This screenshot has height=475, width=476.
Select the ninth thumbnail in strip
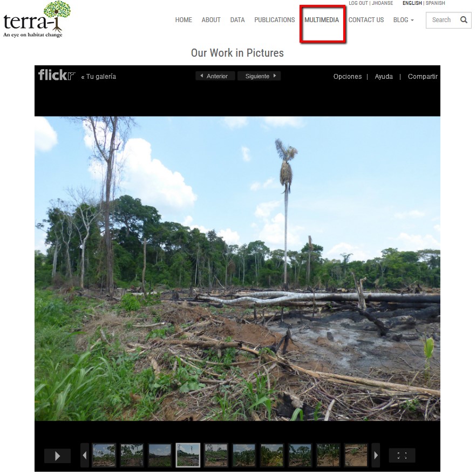point(328,455)
